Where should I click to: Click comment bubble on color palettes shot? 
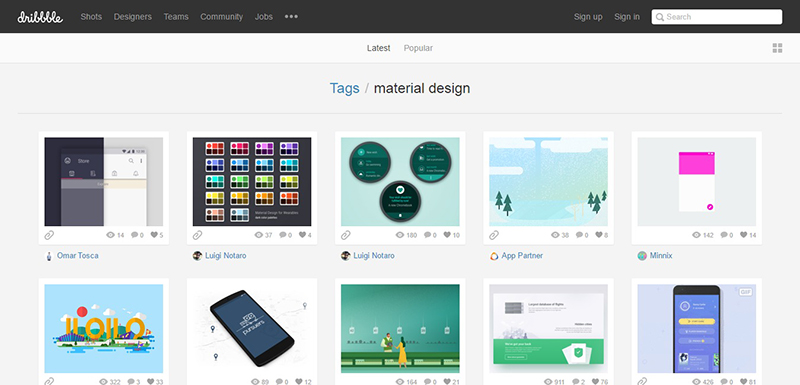283,235
